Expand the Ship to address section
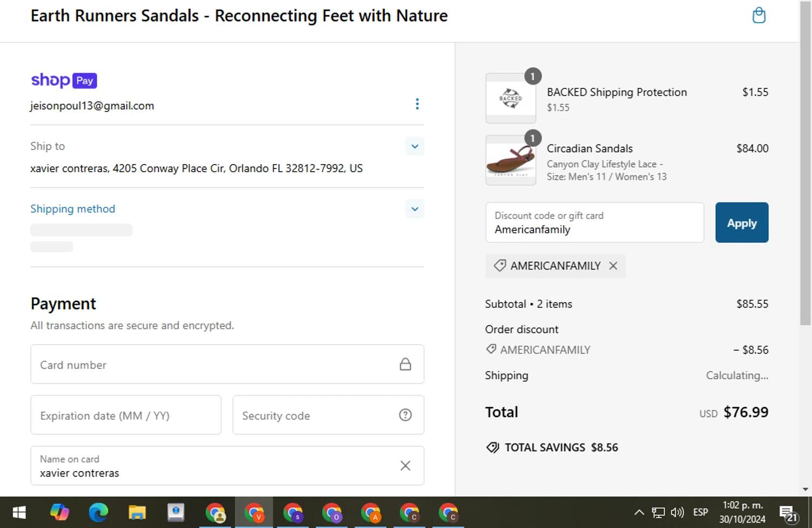812x528 pixels. coord(415,146)
